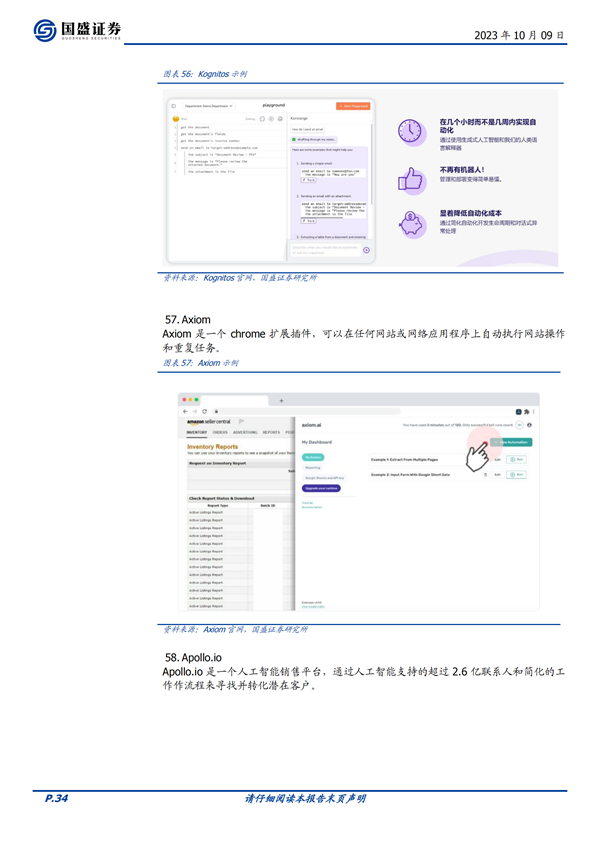Edit Example 2: Input Form automation
The height and width of the screenshot is (848, 600).
pyautogui.click(x=497, y=474)
